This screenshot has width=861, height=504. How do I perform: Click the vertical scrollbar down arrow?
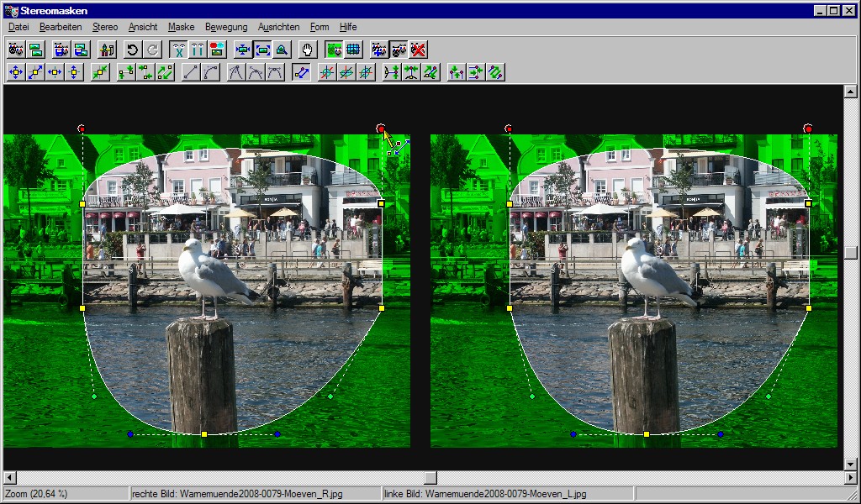(x=850, y=463)
